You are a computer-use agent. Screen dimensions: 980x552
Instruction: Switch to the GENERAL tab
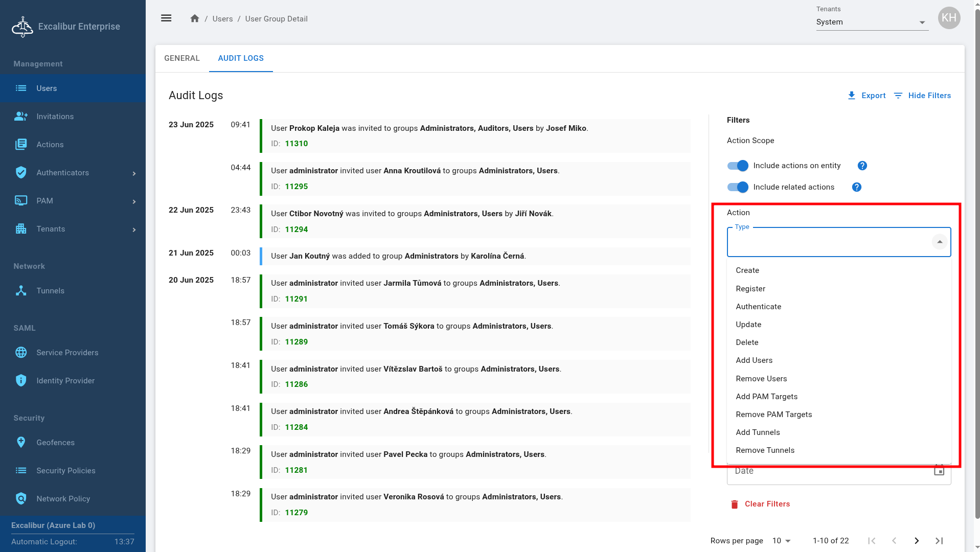click(182, 58)
